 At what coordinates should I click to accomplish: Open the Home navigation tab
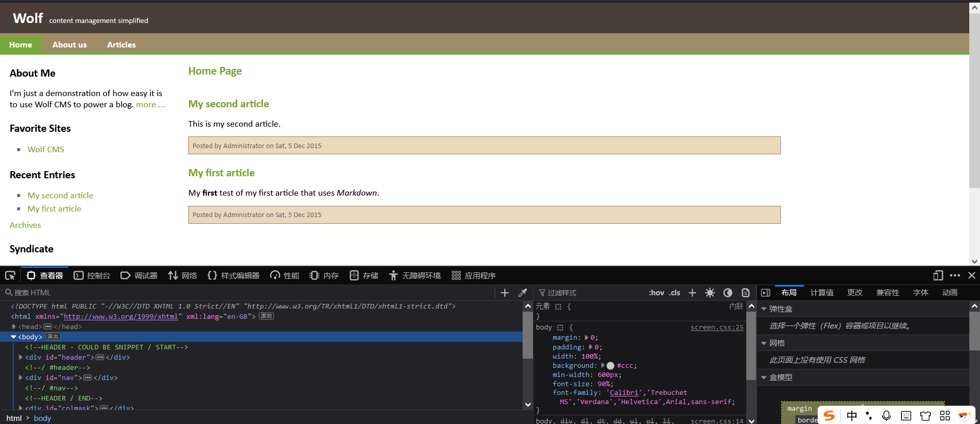(20, 45)
